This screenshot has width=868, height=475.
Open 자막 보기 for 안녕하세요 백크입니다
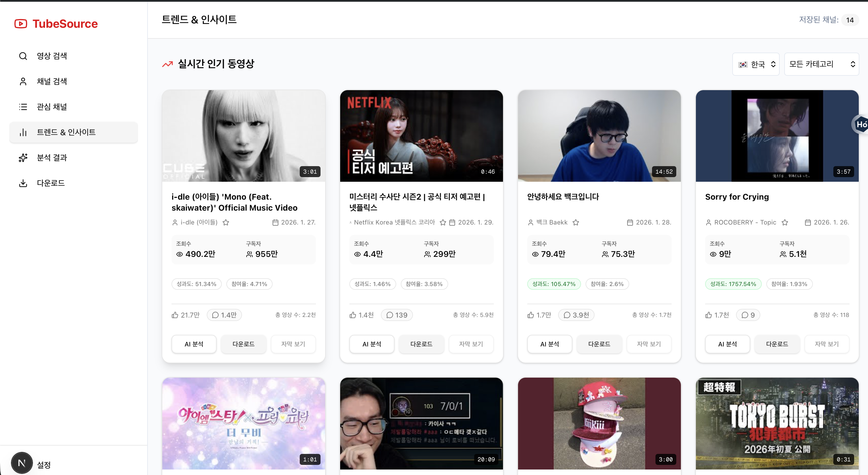[x=649, y=344]
